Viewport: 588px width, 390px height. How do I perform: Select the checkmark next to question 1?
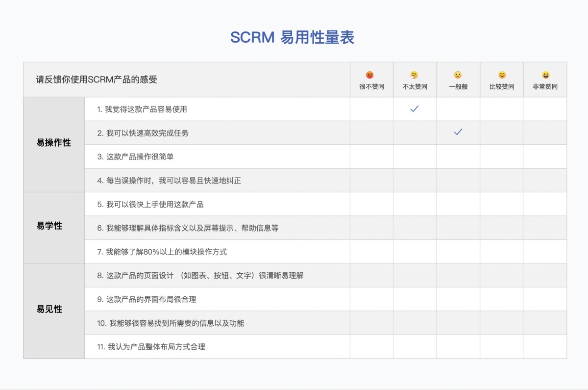pos(415,109)
